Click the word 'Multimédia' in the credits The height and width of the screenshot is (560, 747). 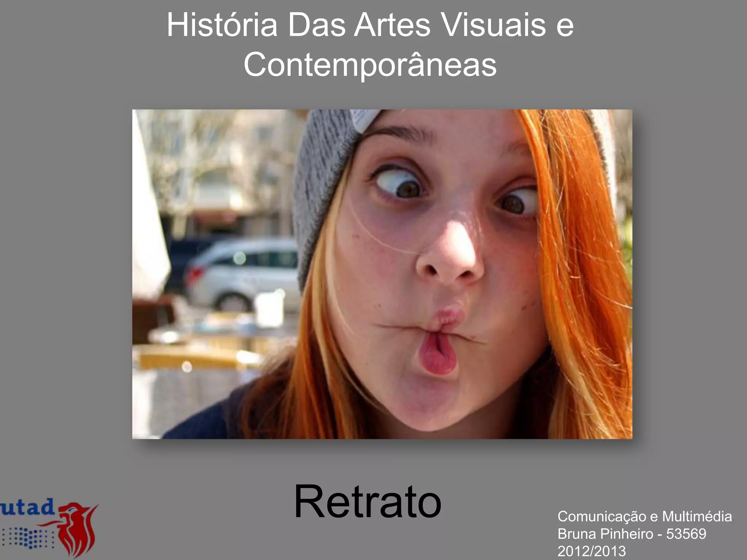point(697,516)
